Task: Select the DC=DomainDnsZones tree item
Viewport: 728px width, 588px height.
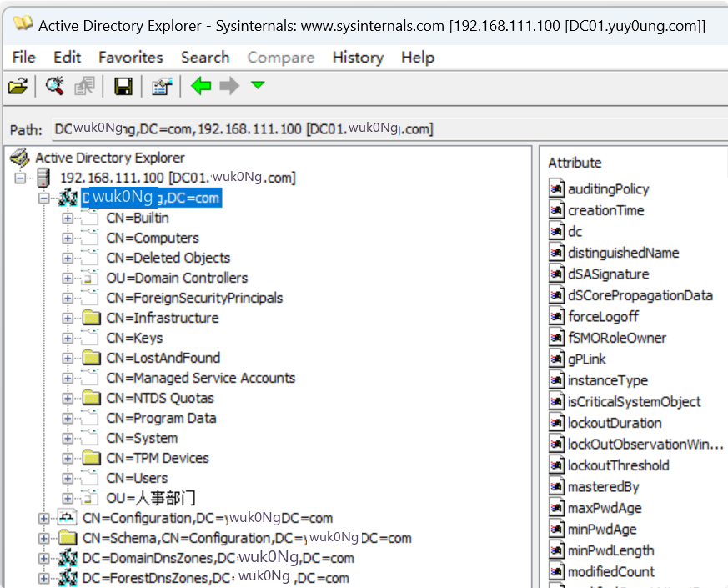Action: tap(218, 558)
